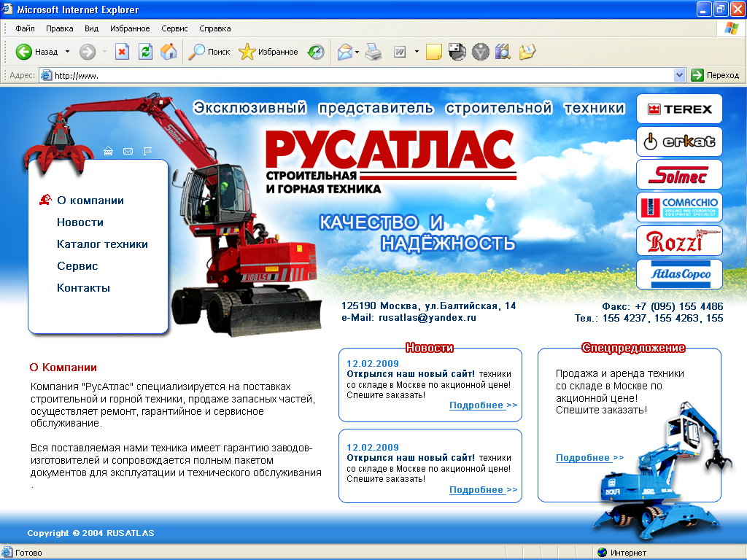
Task: Click the home icon above the menu
Action: (108, 151)
